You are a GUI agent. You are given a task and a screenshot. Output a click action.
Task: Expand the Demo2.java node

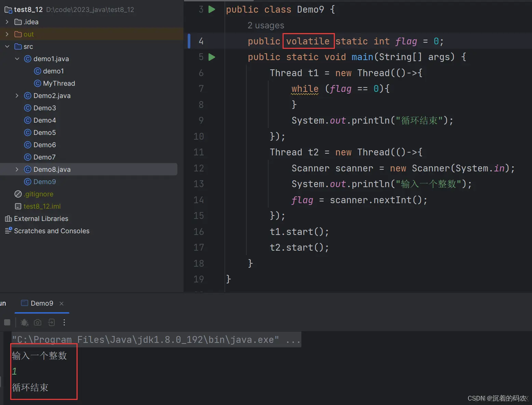(x=17, y=96)
